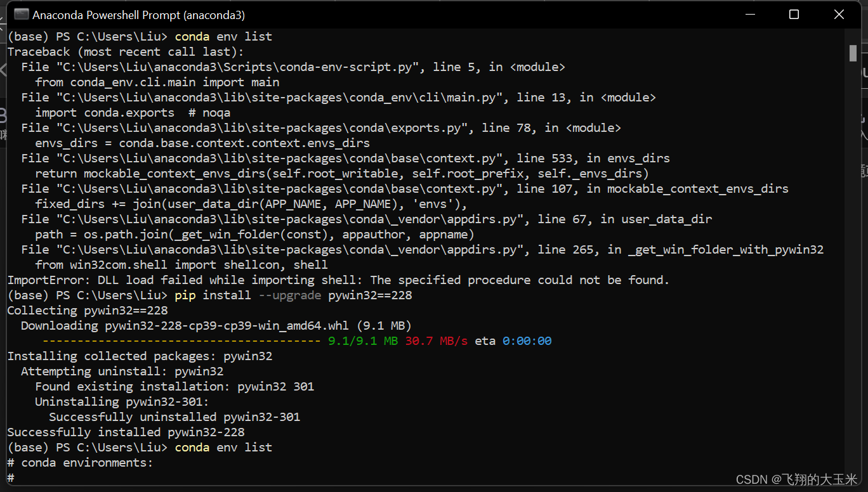
Task: Click 'from win32com.shell import shellcon, shell'
Action: click(x=181, y=264)
